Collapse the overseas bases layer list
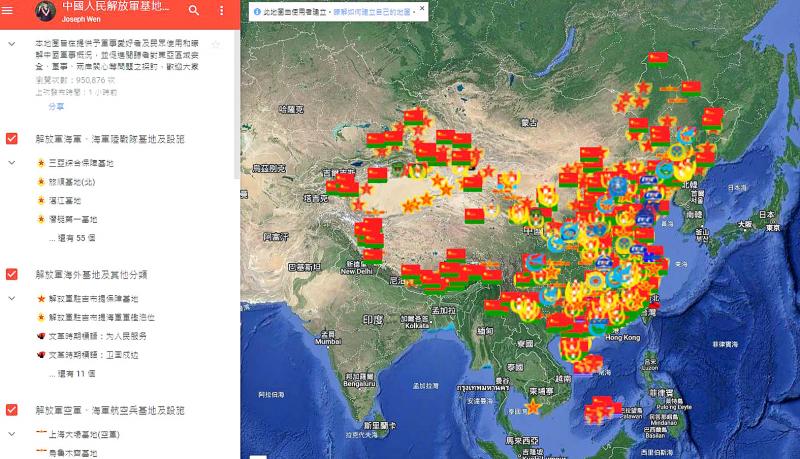800x459 pixels. 11,298
